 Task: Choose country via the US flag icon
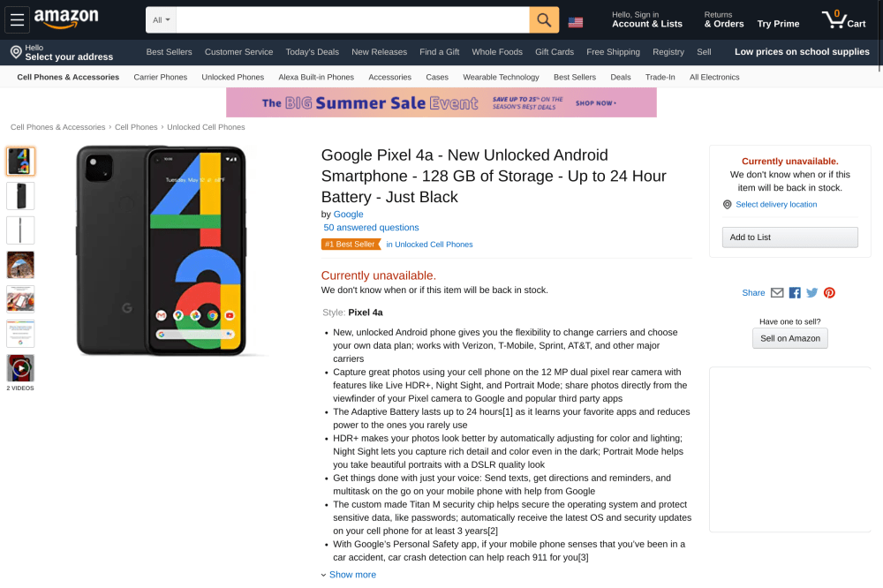coord(576,21)
